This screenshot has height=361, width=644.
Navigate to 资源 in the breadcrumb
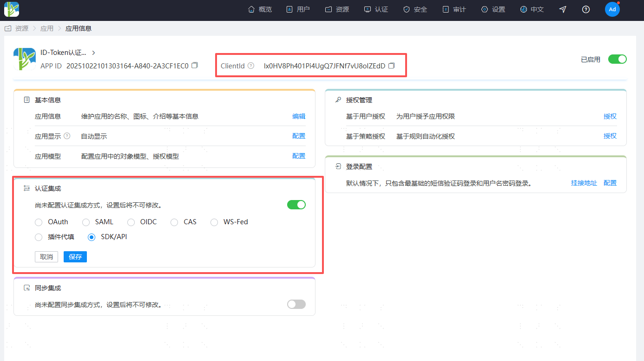click(x=21, y=28)
